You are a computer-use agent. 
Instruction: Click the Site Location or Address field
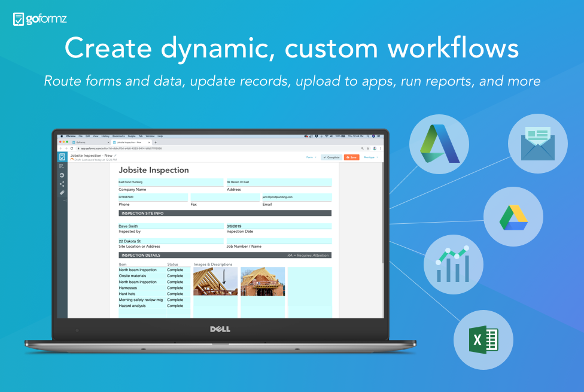point(171,241)
